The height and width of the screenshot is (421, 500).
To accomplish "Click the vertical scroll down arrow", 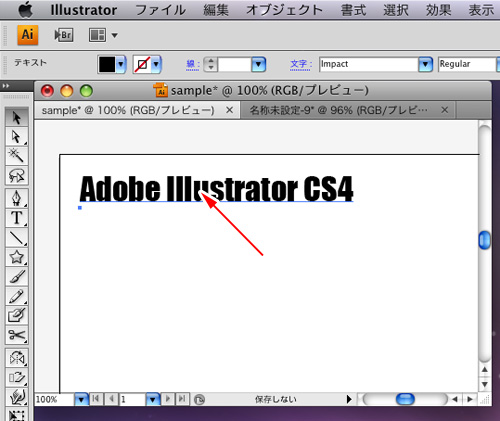I will [485, 384].
